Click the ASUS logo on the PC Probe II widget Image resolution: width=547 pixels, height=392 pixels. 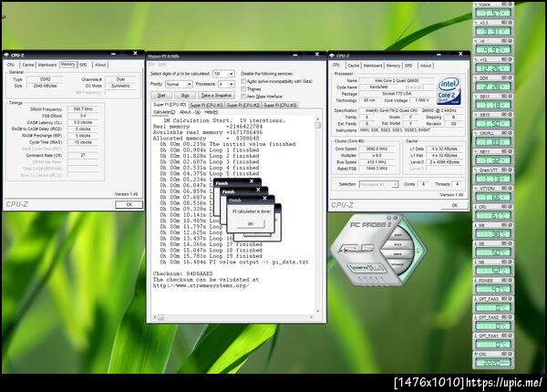356,249
